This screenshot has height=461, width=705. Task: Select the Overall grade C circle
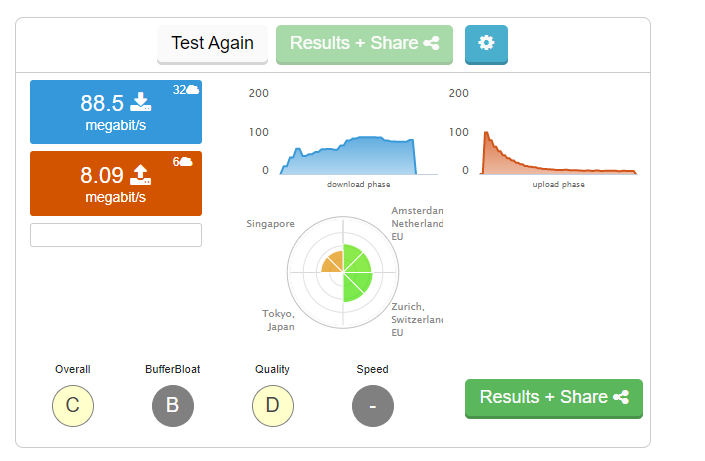(73, 406)
